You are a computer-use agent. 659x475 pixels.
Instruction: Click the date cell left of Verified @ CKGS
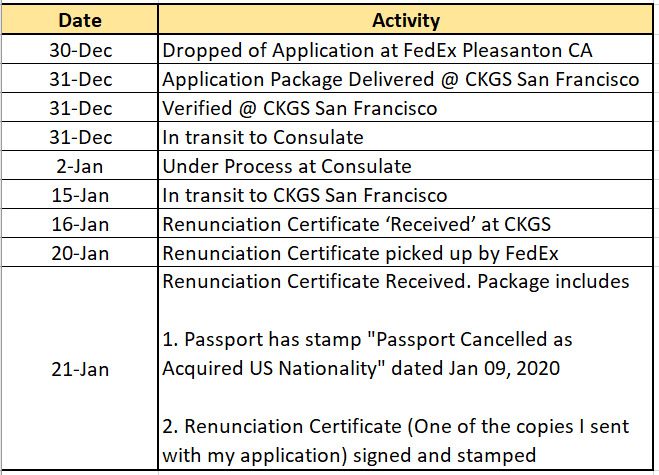(80, 108)
